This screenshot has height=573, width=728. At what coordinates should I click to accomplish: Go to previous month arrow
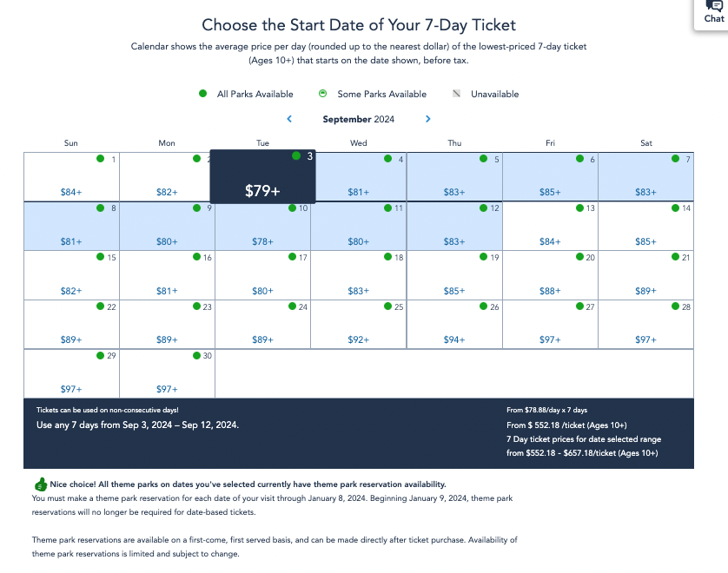pyautogui.click(x=289, y=119)
